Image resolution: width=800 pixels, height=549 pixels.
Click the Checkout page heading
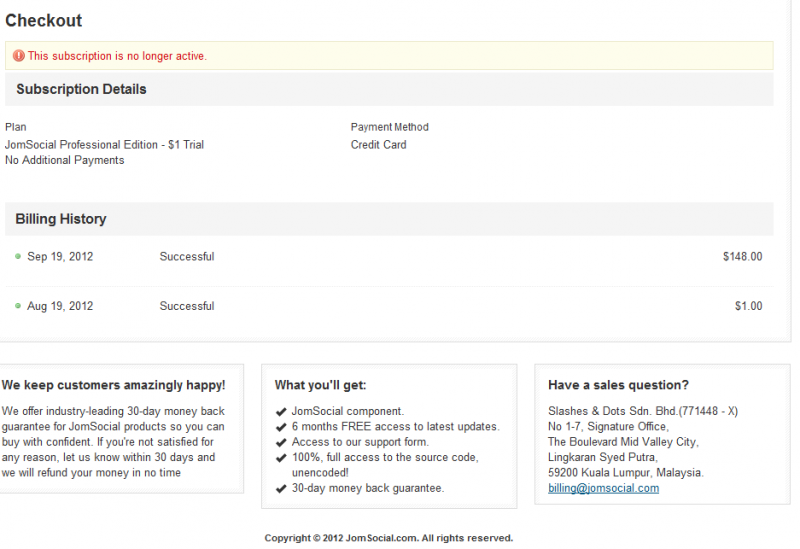click(x=43, y=20)
